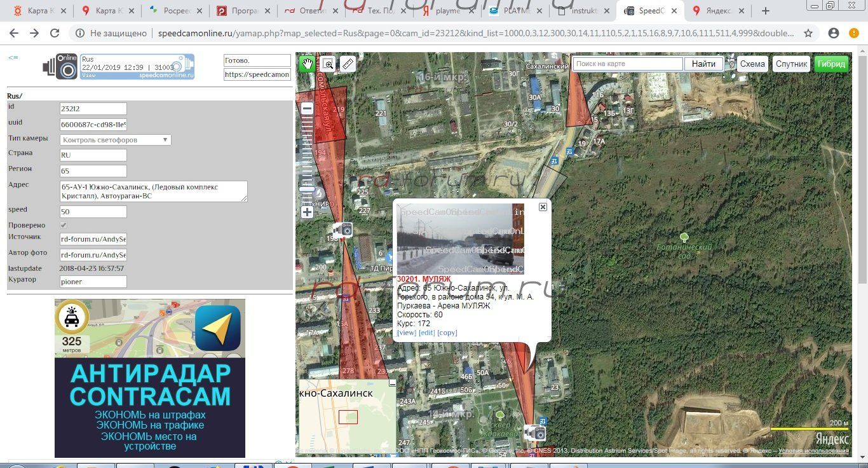Viewport: 868px width, 468px height.
Task: Open the Антирадар Contracam advertisement
Action: [x=150, y=378]
